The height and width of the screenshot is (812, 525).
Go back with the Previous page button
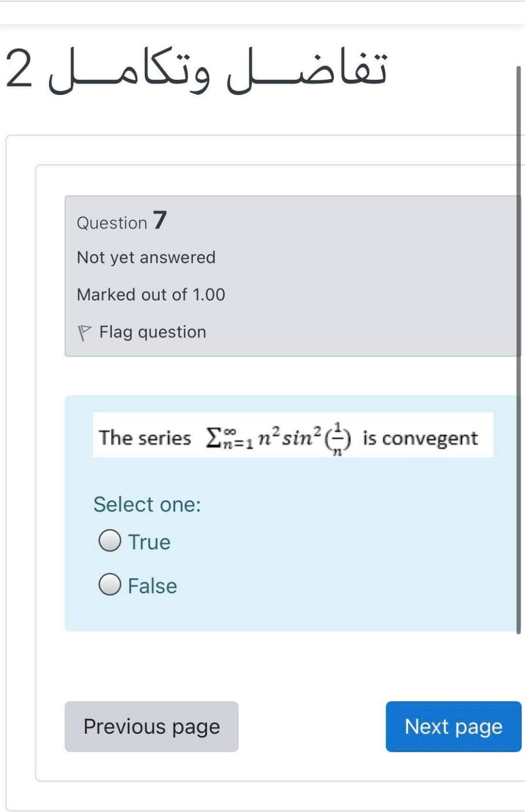coord(151,726)
